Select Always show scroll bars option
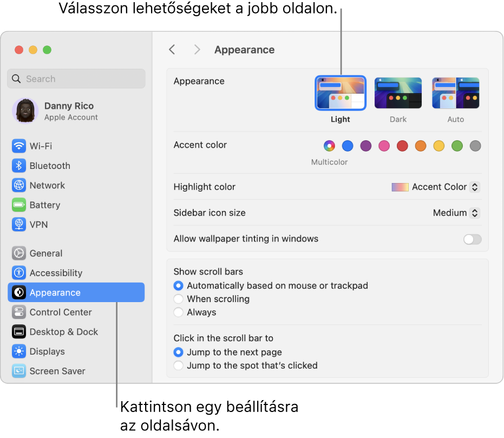 pos(179,312)
